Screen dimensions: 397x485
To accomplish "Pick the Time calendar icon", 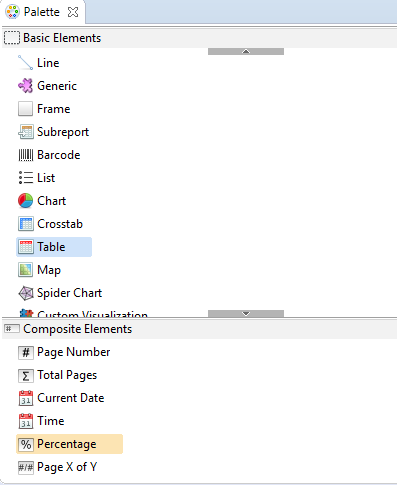I will point(25,421).
